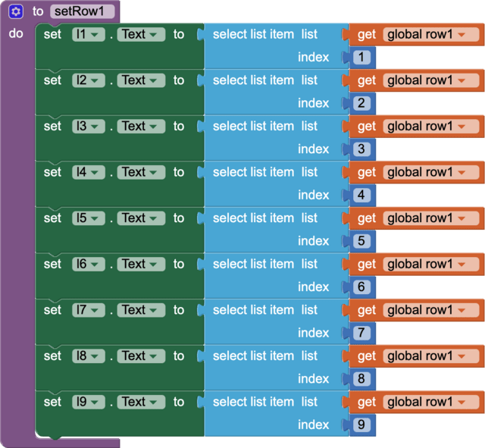Click the index number 7 block
This screenshot has height=448, width=485.
(361, 333)
